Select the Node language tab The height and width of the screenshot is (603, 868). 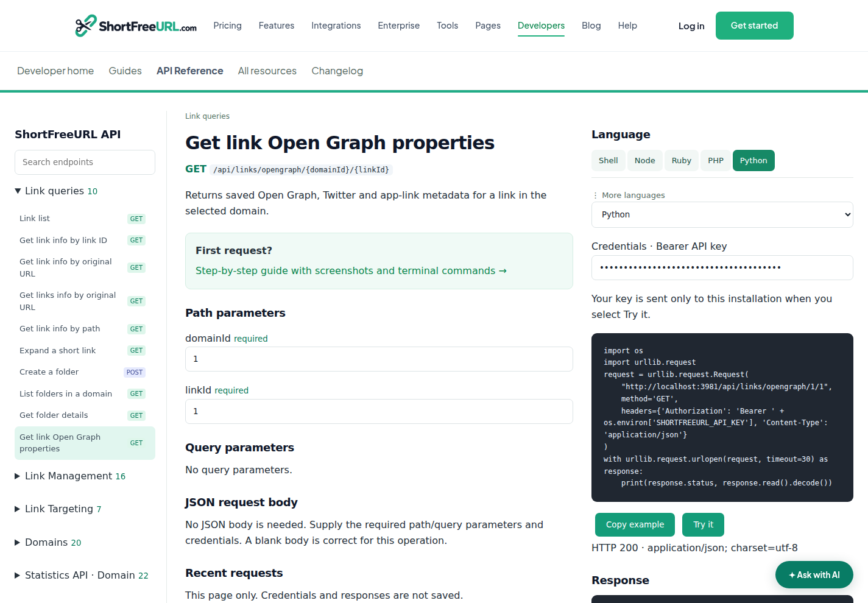point(644,160)
